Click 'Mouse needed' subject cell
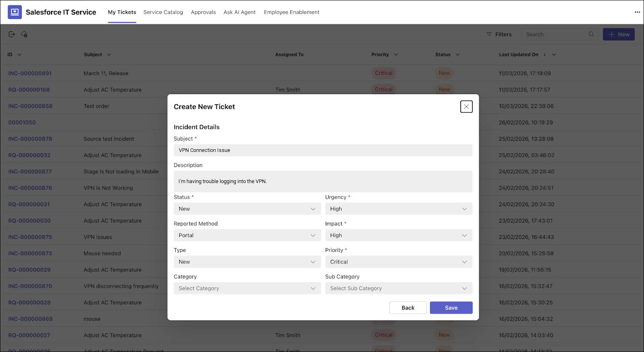Image resolution: width=644 pixels, height=352 pixels. tap(102, 253)
